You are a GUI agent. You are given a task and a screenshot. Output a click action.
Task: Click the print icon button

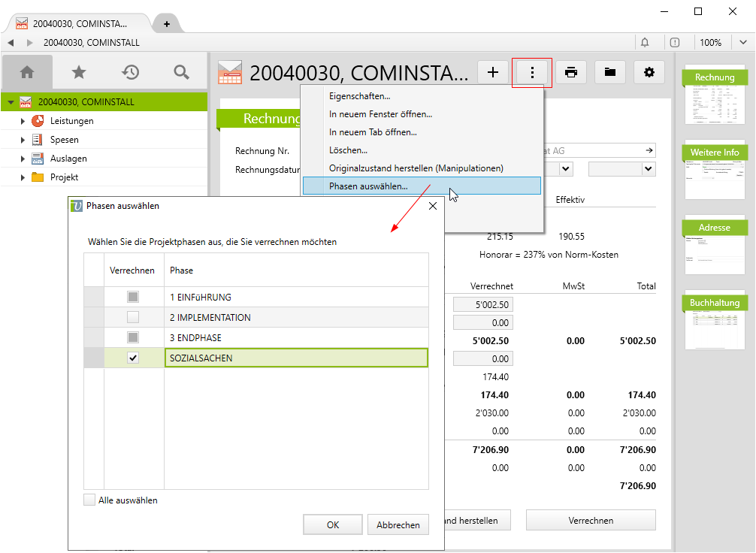571,72
